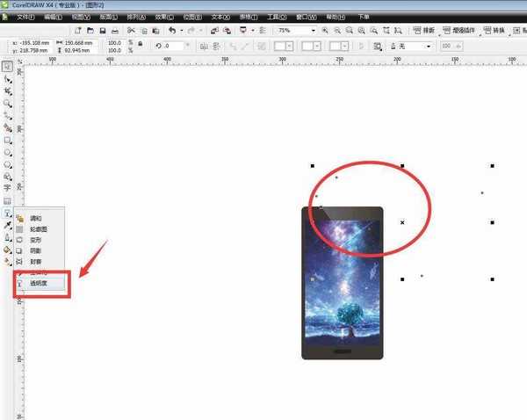Toggle the lock ratio padlock
The image size is (527, 420).
(x=141, y=44)
